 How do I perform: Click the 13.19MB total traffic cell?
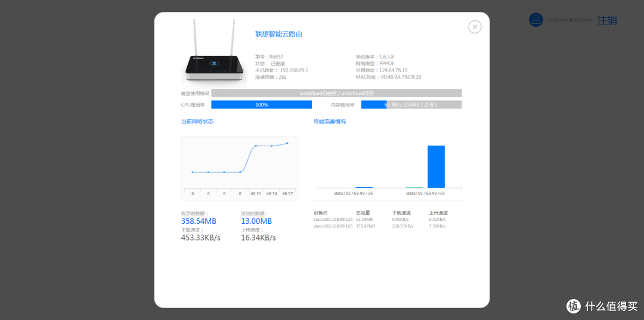364,220
